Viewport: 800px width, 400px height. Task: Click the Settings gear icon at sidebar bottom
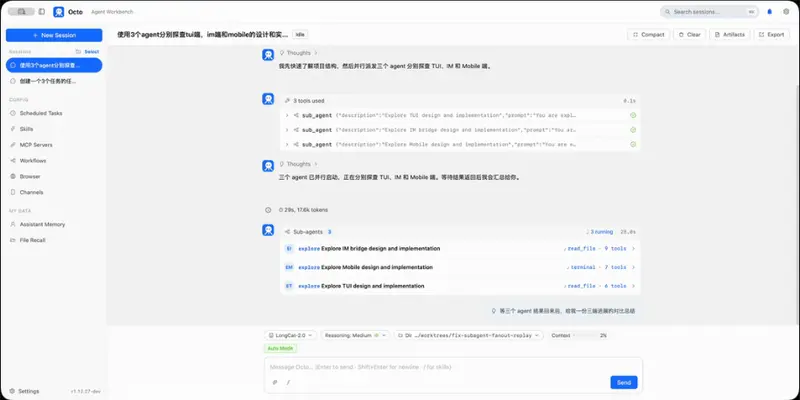12,391
